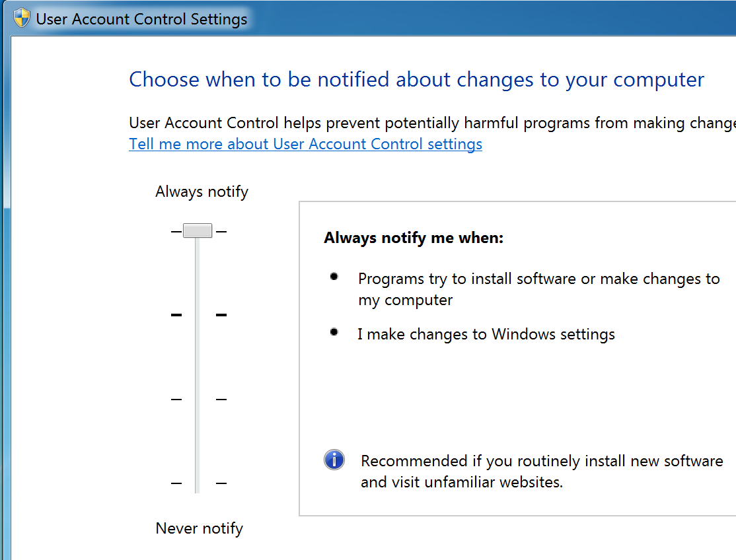Click the 'Recommended if you routinely install' note
This screenshot has height=560, width=736.
click(542, 472)
